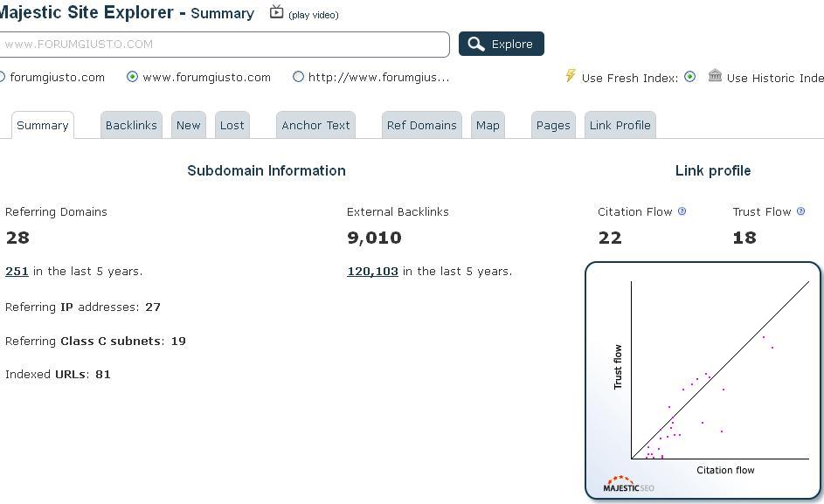
Task: Switch to the Anchor Text tab
Action: (x=315, y=125)
